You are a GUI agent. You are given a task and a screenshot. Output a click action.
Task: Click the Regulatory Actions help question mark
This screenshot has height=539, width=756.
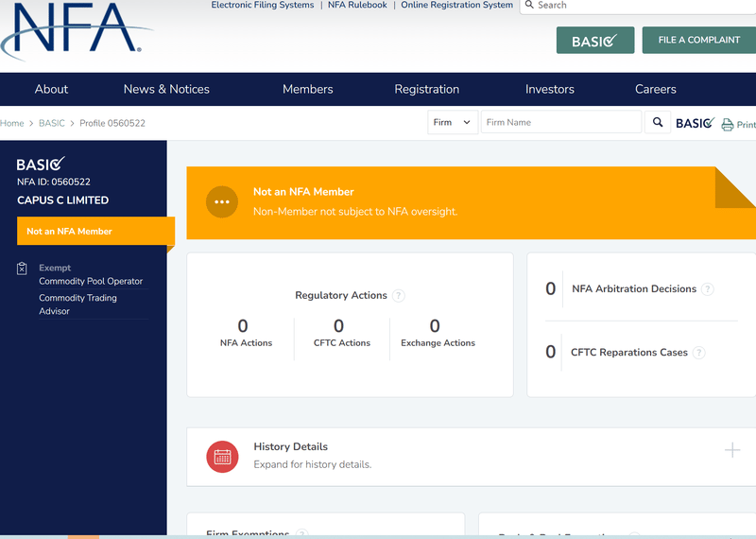pyautogui.click(x=398, y=295)
